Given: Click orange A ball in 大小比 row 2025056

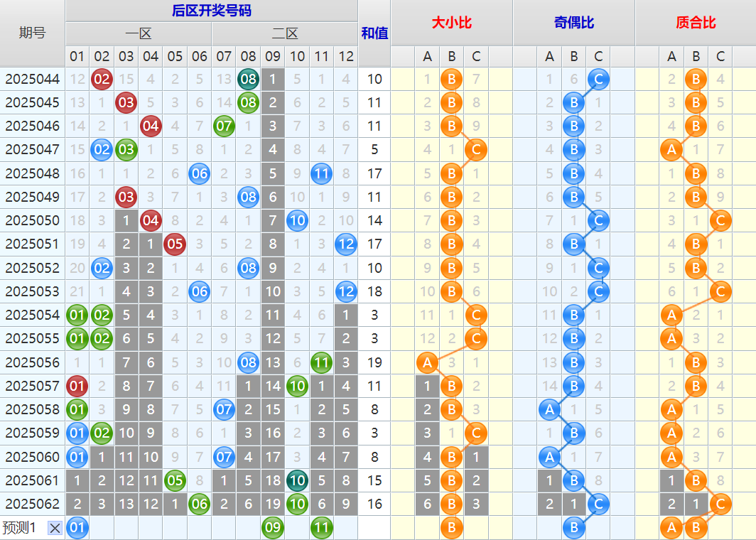Looking at the screenshot, I should [x=427, y=362].
